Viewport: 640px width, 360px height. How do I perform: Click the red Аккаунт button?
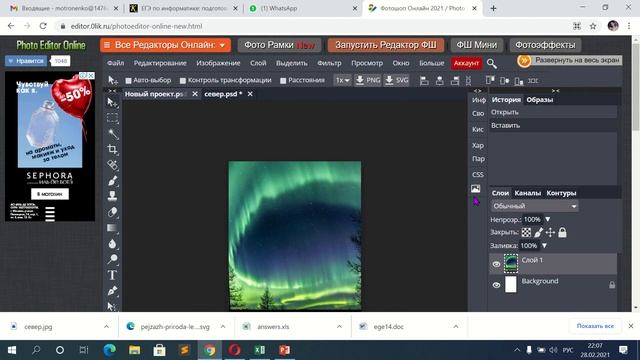[466, 63]
